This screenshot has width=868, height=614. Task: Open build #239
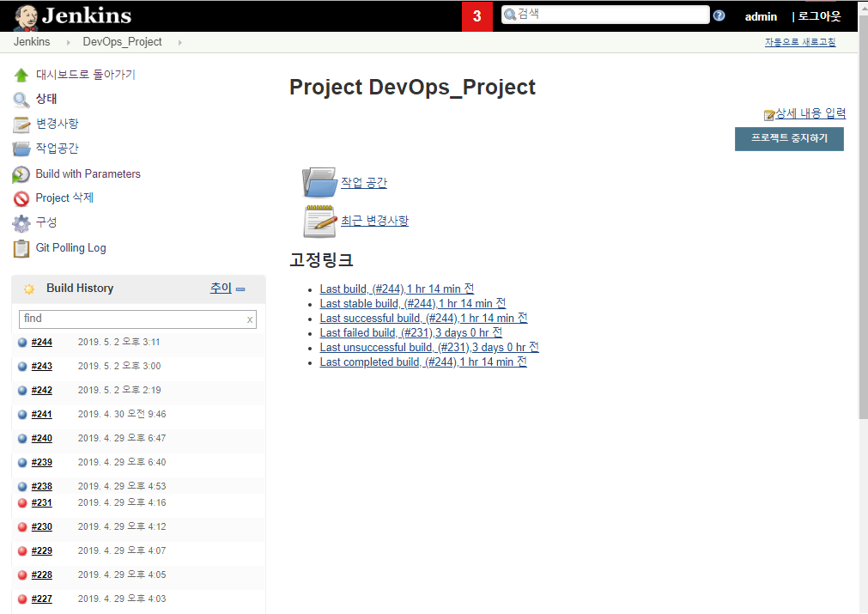click(41, 462)
